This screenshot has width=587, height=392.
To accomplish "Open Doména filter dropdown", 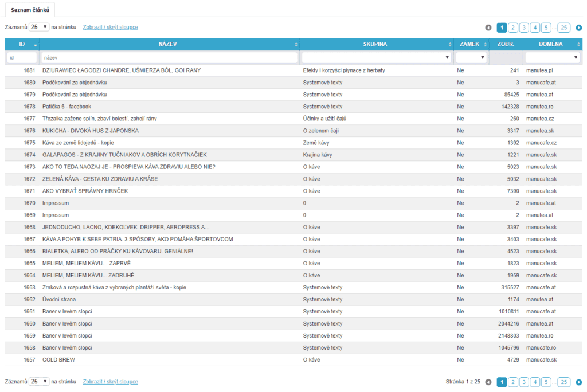I will point(553,58).
